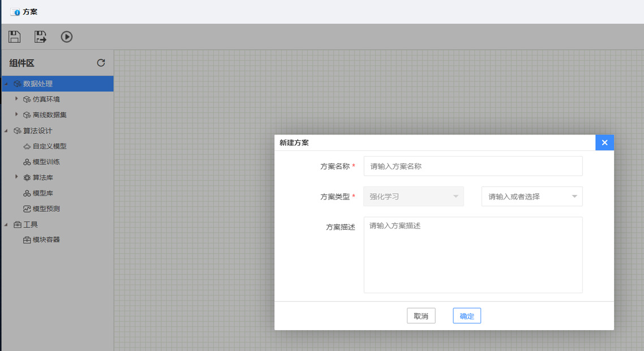The width and height of the screenshot is (644, 351).
Task: Select 模型预测 component item
Action: (x=46, y=209)
